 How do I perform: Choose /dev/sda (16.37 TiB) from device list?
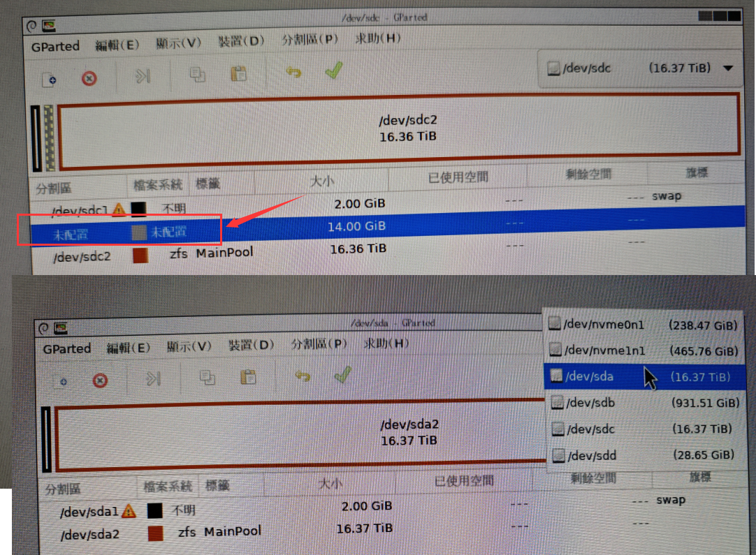pyautogui.click(x=644, y=376)
